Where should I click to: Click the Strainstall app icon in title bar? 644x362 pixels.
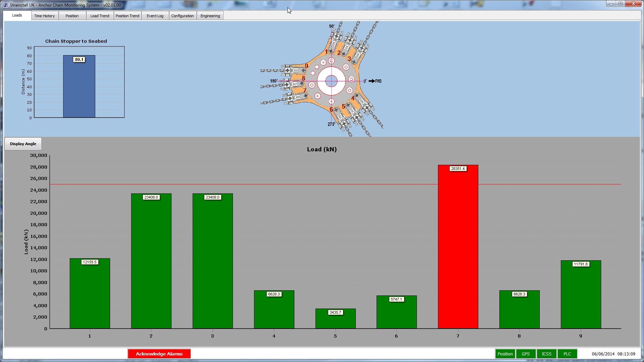[x=6, y=5]
